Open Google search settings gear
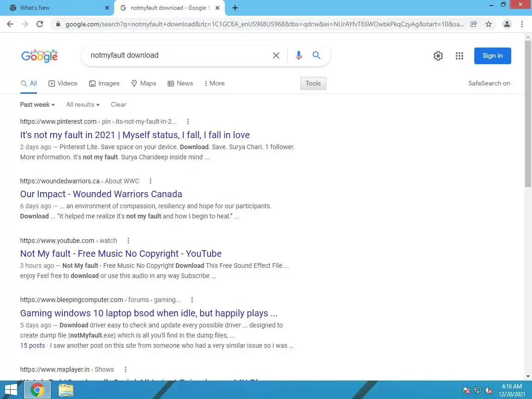 coord(438,55)
